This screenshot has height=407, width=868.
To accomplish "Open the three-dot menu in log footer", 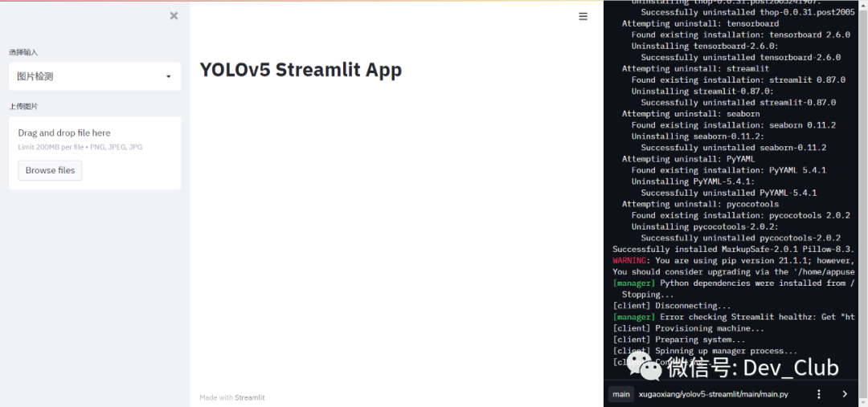I will pos(819,393).
